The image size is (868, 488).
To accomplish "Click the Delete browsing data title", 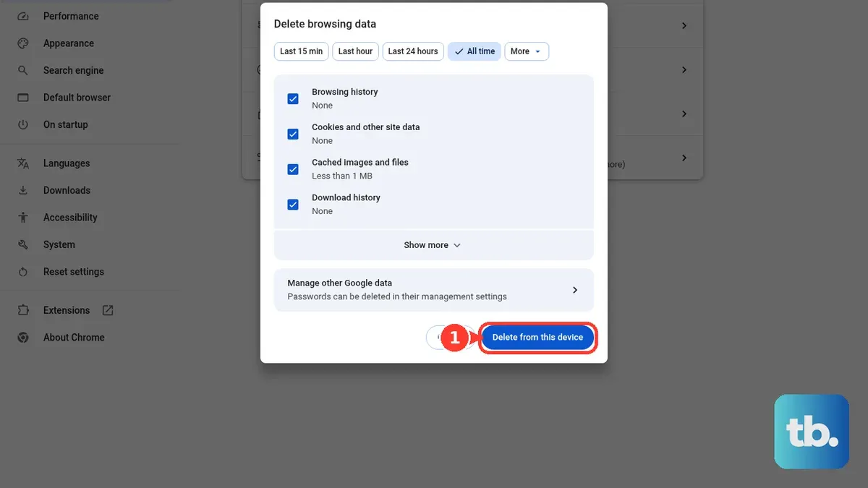I will 325,24.
